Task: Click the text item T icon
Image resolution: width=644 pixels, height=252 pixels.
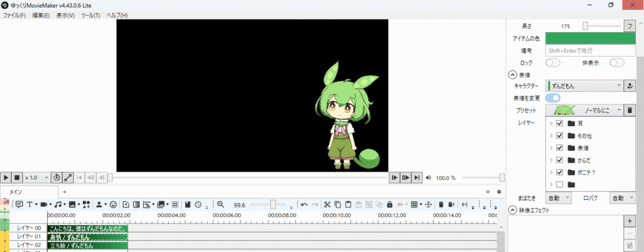Action: 29,204
